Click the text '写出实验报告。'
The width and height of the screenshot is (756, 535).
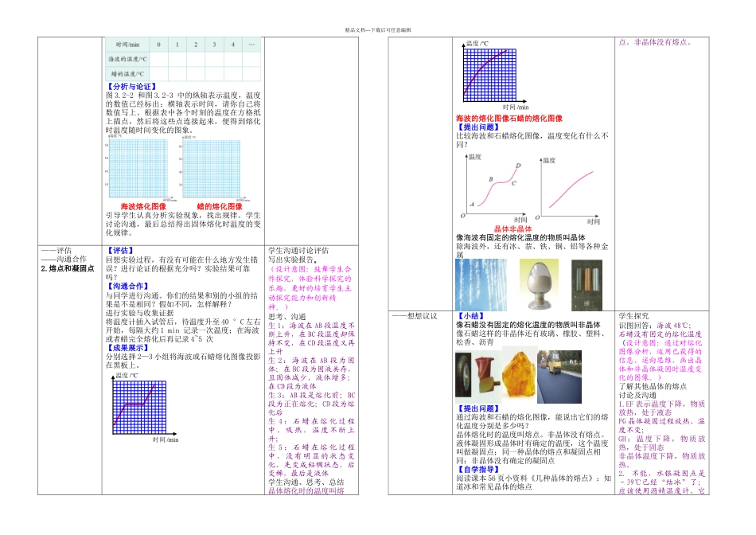(x=292, y=259)
